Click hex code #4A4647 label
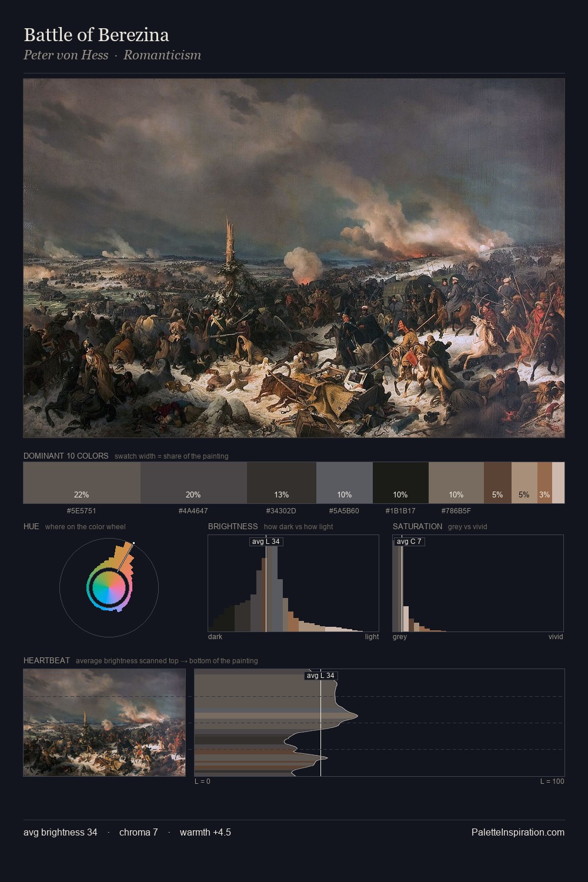The height and width of the screenshot is (882, 588). pos(193,511)
